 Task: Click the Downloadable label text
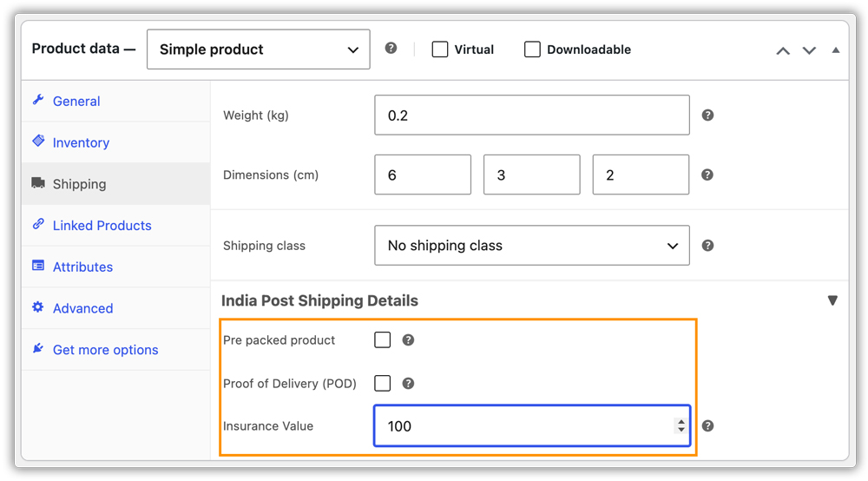(589, 49)
